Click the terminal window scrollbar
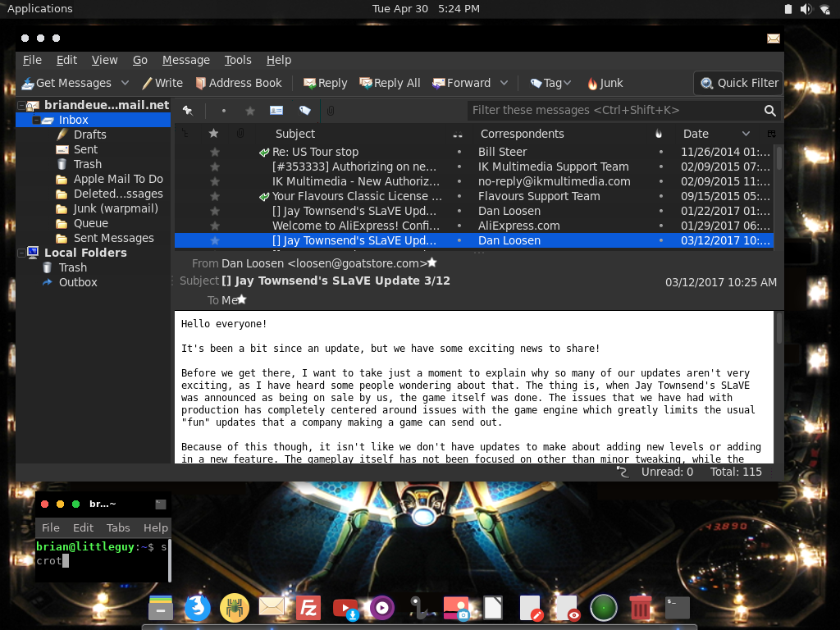The image size is (840, 630). coord(169,560)
